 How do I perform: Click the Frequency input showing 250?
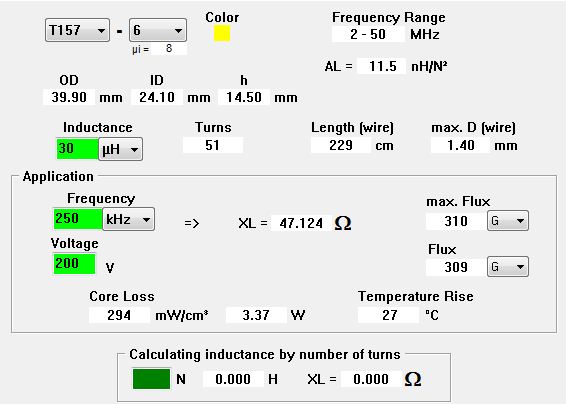pyautogui.click(x=78, y=218)
